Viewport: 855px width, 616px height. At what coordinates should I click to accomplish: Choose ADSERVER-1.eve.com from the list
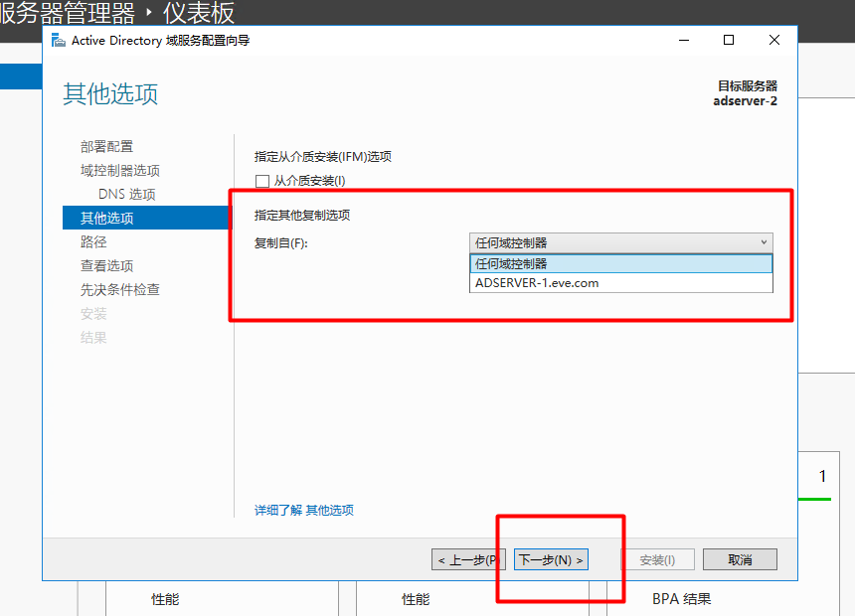coord(621,283)
